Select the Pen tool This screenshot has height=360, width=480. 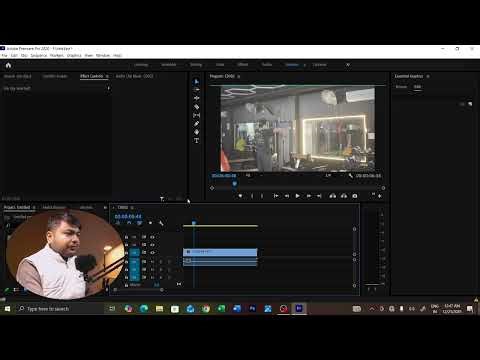click(x=197, y=124)
